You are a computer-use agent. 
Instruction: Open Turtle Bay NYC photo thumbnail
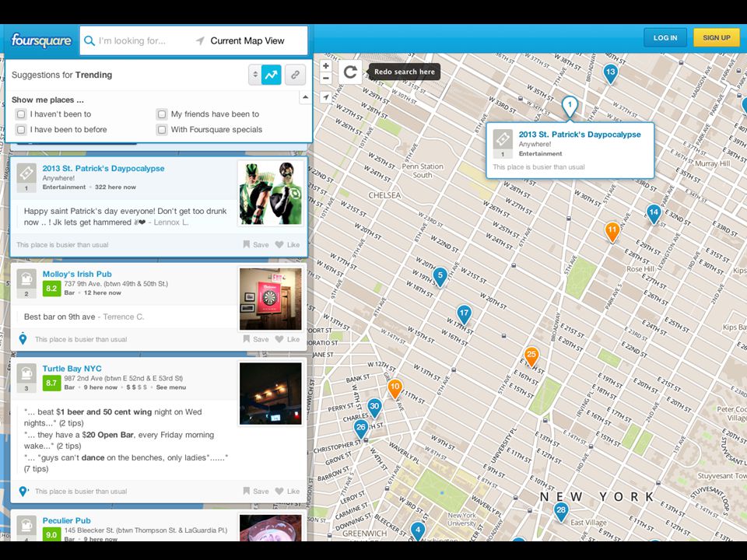270,394
